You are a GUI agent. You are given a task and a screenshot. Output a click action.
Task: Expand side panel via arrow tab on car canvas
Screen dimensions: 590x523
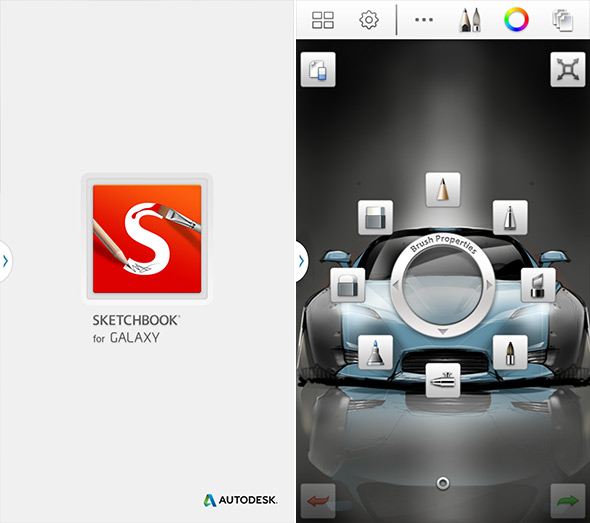(x=302, y=261)
